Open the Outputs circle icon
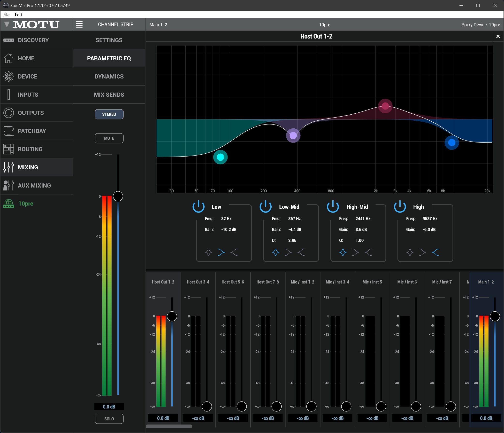 coord(8,113)
